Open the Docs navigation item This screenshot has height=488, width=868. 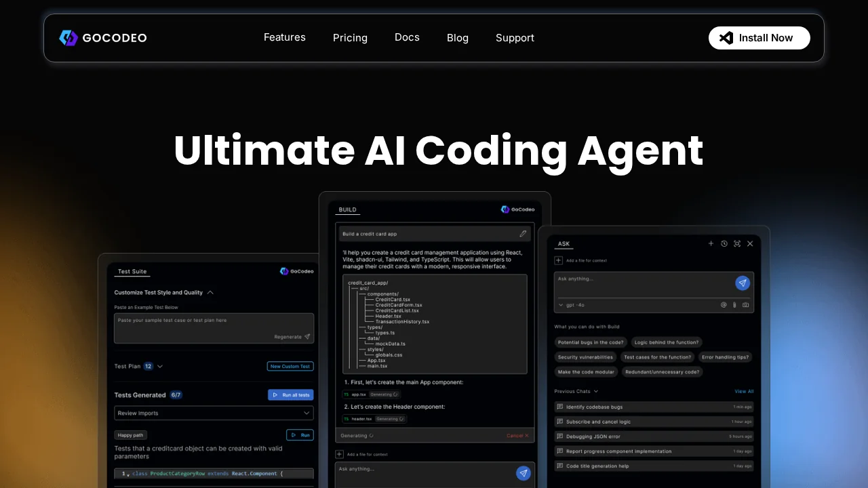click(x=407, y=37)
